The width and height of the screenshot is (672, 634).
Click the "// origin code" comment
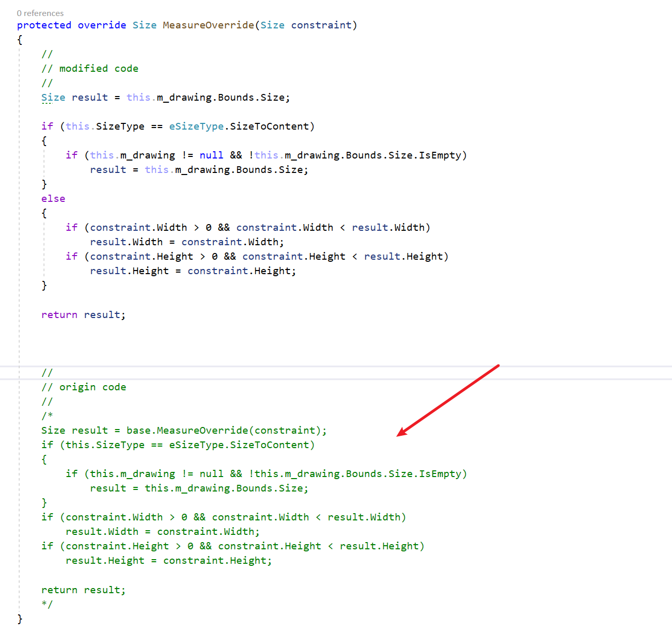coord(84,387)
